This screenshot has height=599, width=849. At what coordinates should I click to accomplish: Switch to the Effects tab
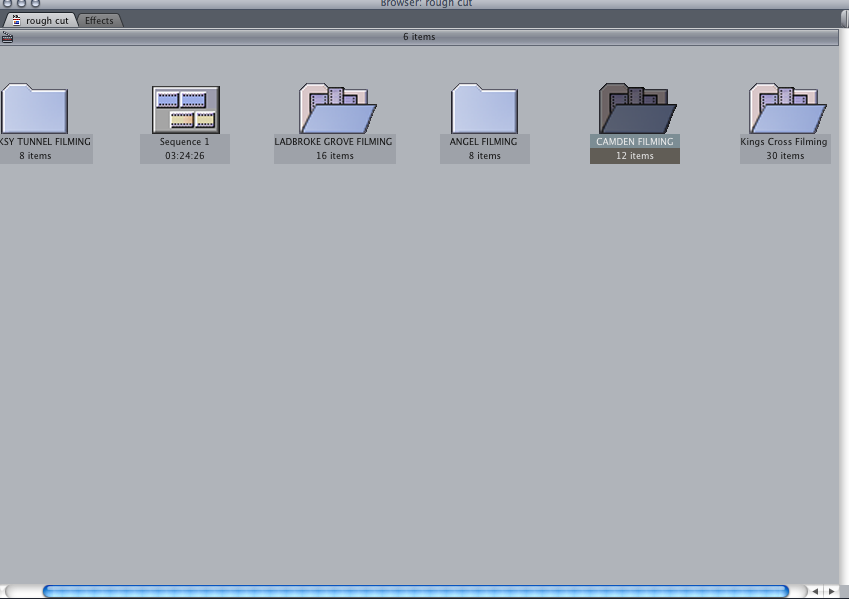pos(100,21)
